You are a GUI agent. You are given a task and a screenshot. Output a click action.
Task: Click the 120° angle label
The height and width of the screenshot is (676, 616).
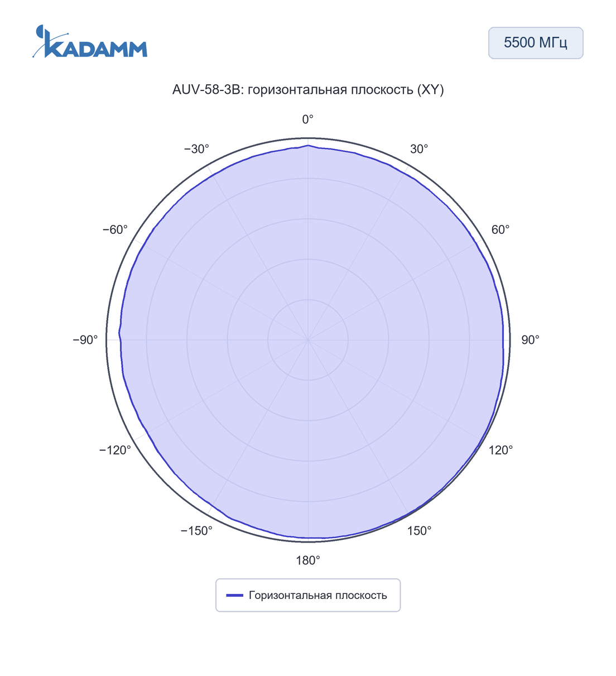click(501, 450)
